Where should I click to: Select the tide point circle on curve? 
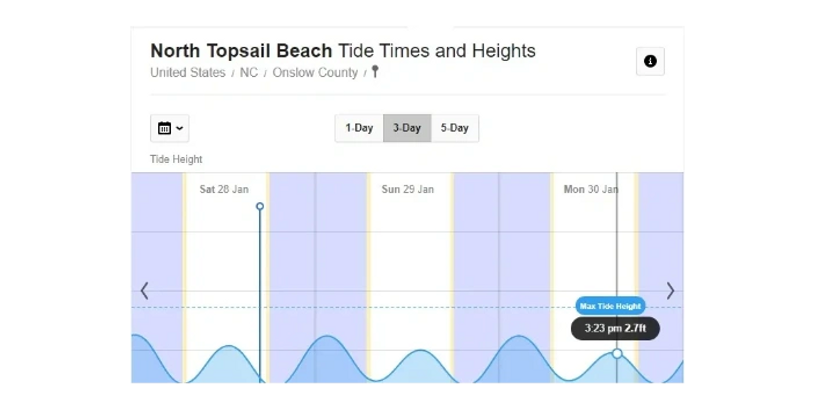617,354
